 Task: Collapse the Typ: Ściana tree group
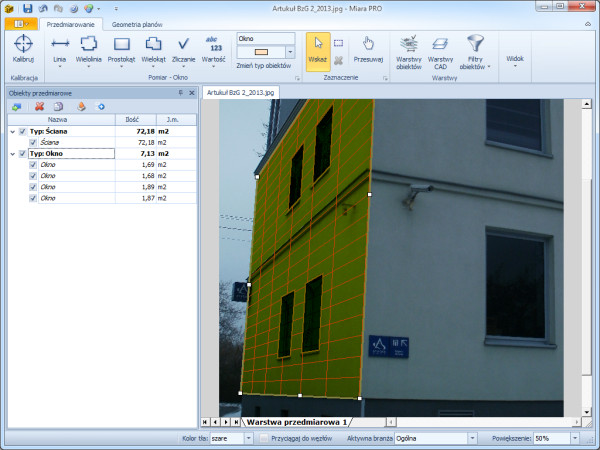(12, 131)
